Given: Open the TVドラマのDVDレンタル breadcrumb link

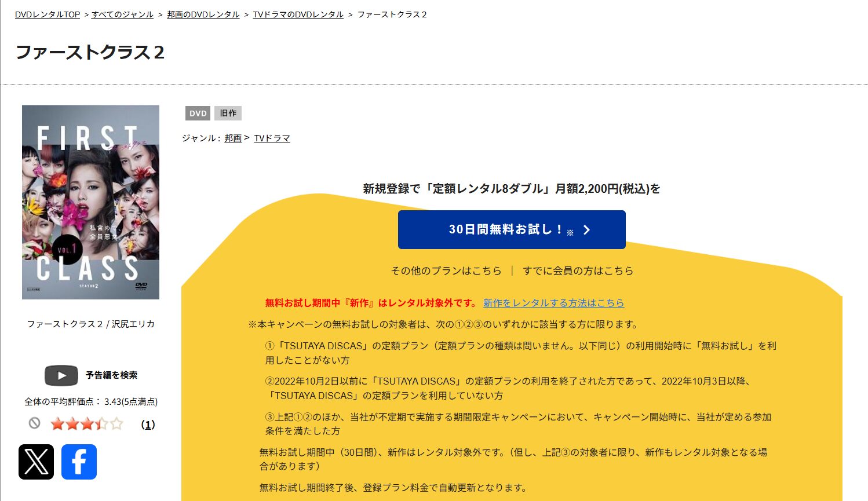Looking at the screenshot, I should point(298,14).
